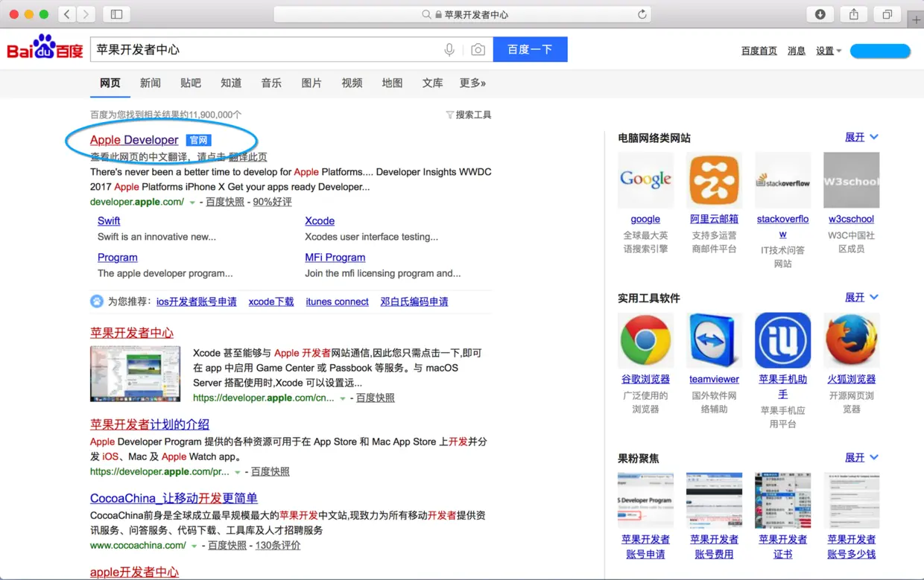Screen dimensions: 924x580
Task: Switch to the 视频 tab
Action: click(x=352, y=83)
